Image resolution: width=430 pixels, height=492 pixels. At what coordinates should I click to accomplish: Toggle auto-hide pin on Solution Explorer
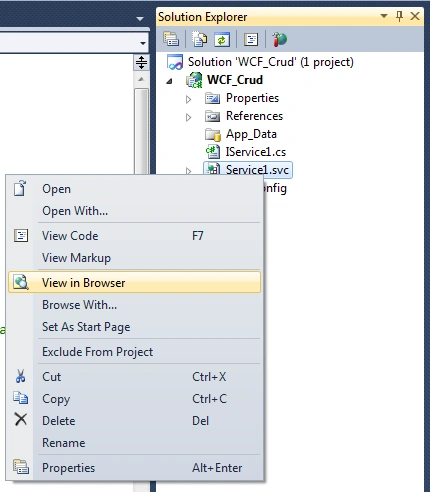point(399,16)
